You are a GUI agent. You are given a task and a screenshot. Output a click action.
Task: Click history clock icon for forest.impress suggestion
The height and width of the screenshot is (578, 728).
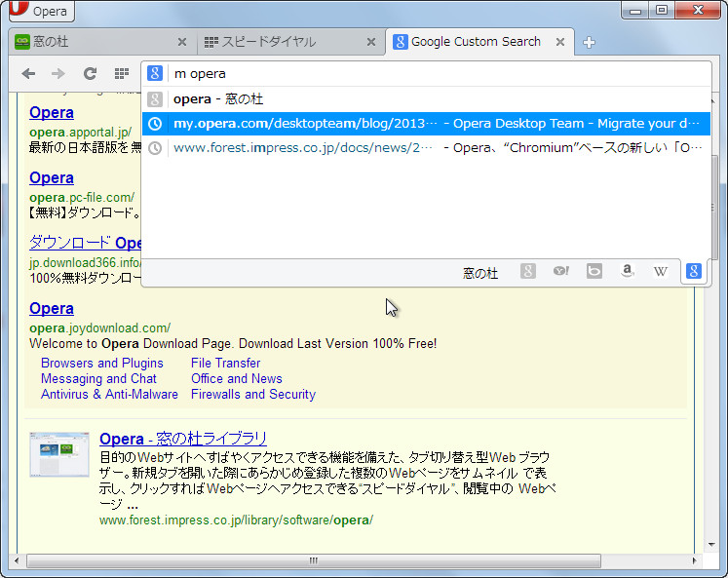[155, 147]
